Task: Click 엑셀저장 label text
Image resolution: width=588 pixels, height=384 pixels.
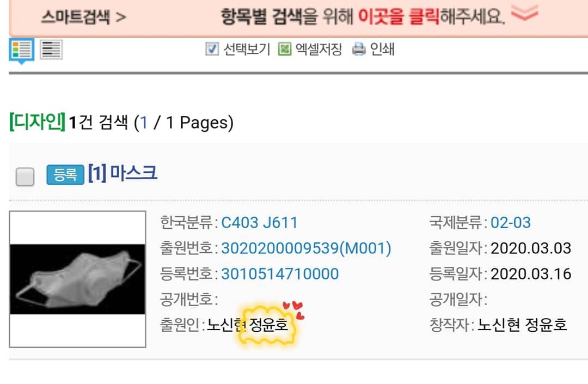Action: [x=318, y=49]
